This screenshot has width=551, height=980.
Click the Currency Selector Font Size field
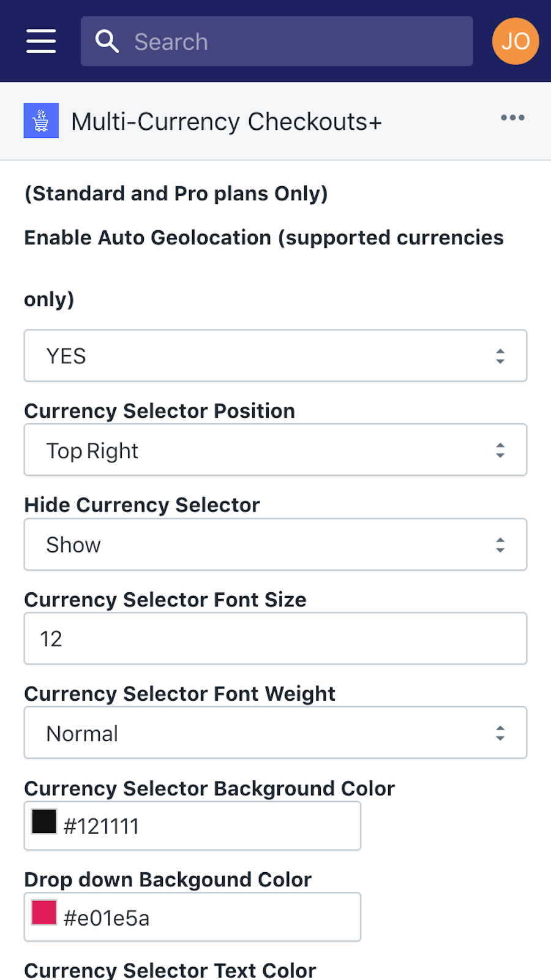(275, 639)
